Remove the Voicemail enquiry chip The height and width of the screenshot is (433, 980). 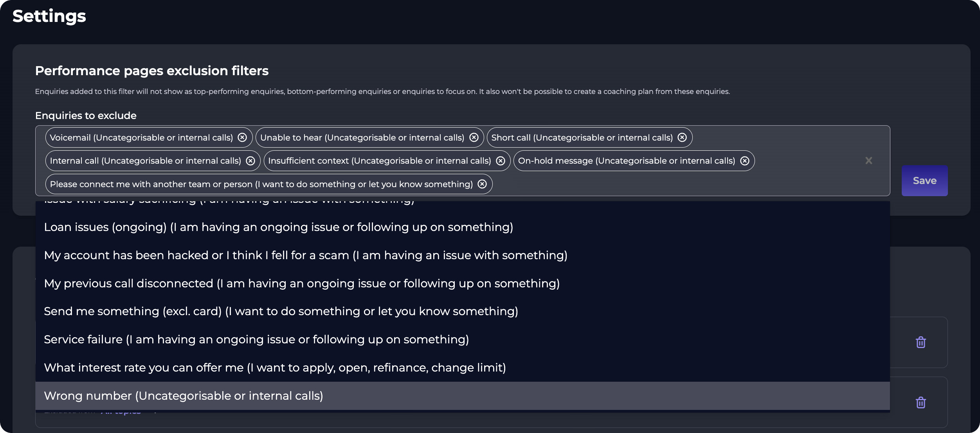click(x=242, y=137)
